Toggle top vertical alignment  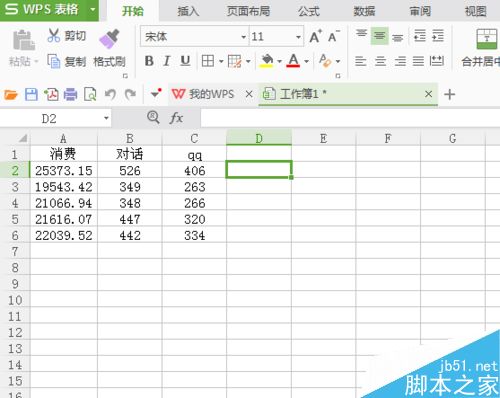(361, 35)
